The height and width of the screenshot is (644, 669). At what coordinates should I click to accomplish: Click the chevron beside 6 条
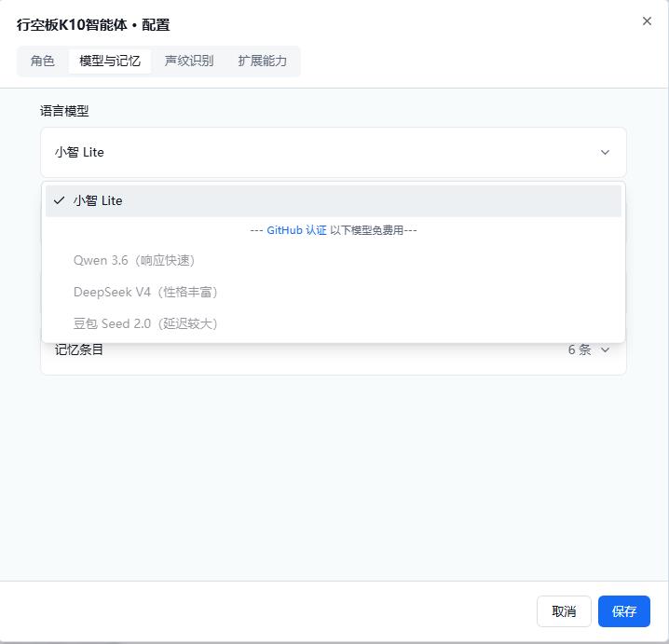tap(605, 349)
